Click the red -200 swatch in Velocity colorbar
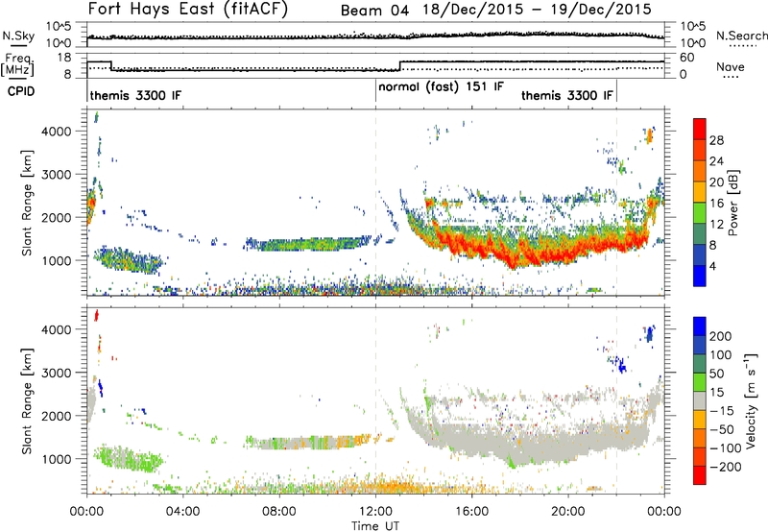The width and height of the screenshot is (768, 532). point(700,475)
